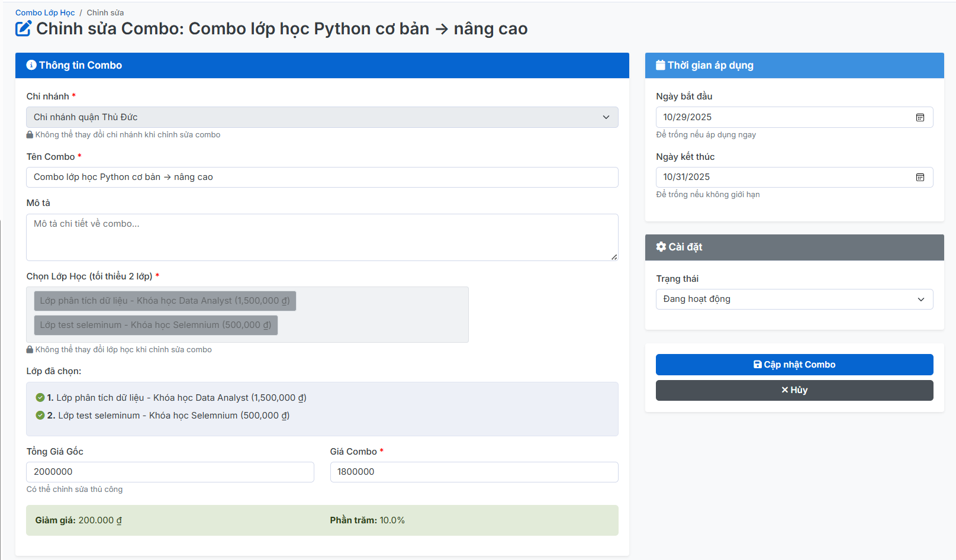Select Lớp phân tích dữ liệu option in class list

point(165,301)
